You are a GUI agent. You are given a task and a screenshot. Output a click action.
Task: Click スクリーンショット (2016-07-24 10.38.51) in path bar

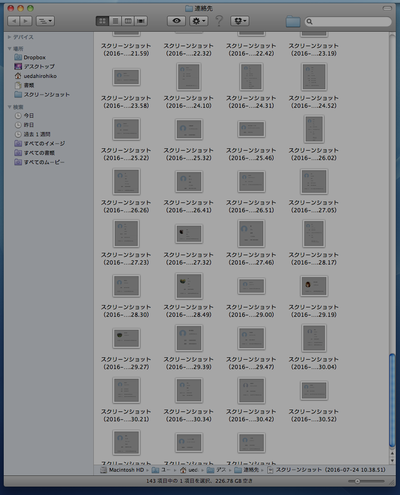[x=327, y=470]
